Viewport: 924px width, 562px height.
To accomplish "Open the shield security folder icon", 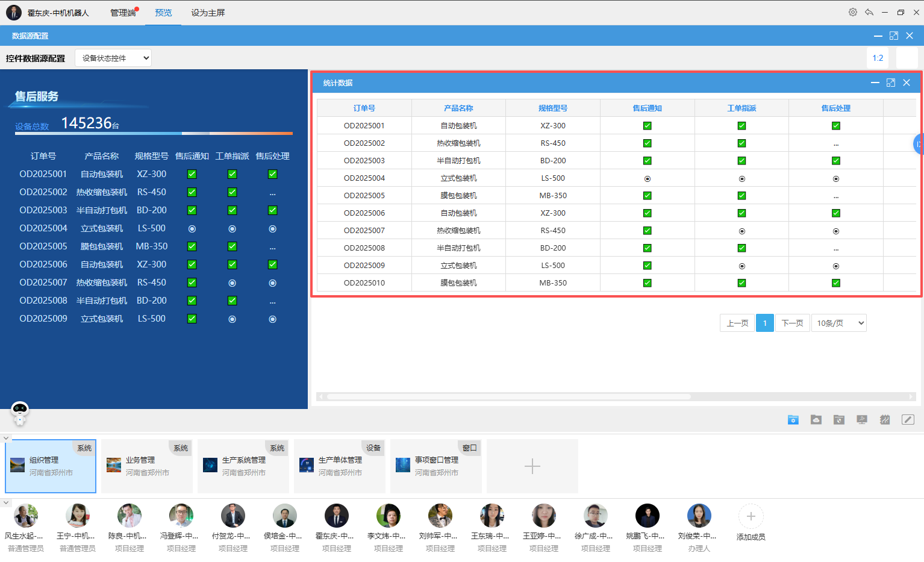I will pyautogui.click(x=838, y=420).
